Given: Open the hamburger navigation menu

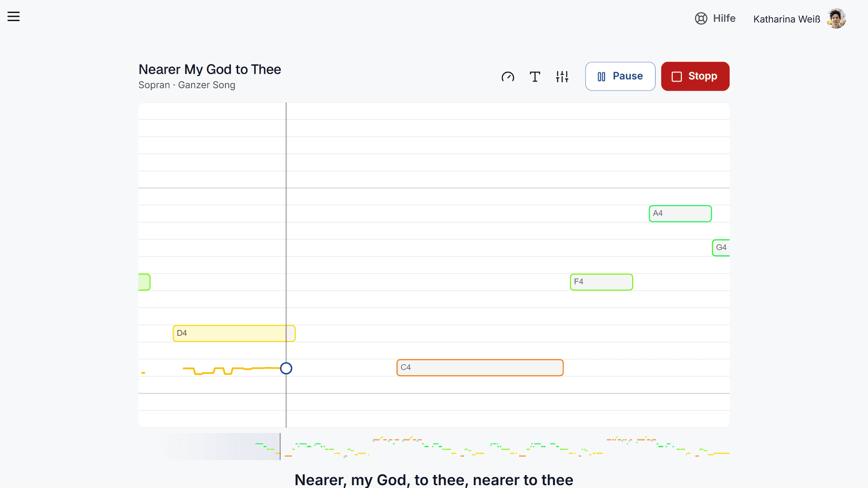Looking at the screenshot, I should coord(14,16).
